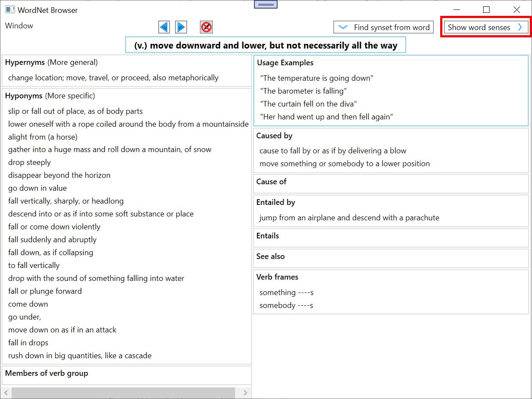Expand the Show word senses panel
This screenshot has height=399, width=532.
tap(486, 27)
